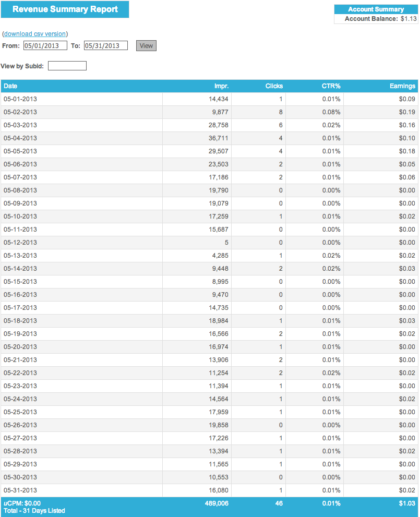Click the 05-08-2013 date cell
Viewport: 420px width, 517px height.
20,190
